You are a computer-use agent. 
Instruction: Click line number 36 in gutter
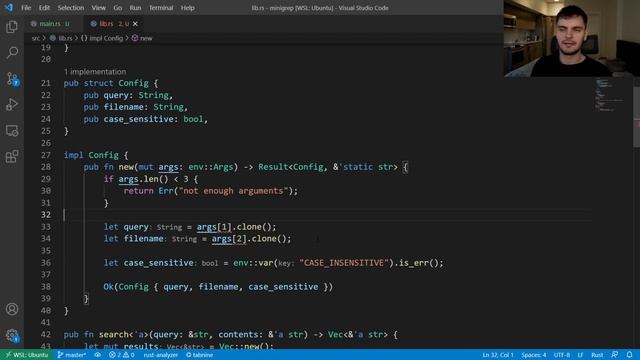46,263
